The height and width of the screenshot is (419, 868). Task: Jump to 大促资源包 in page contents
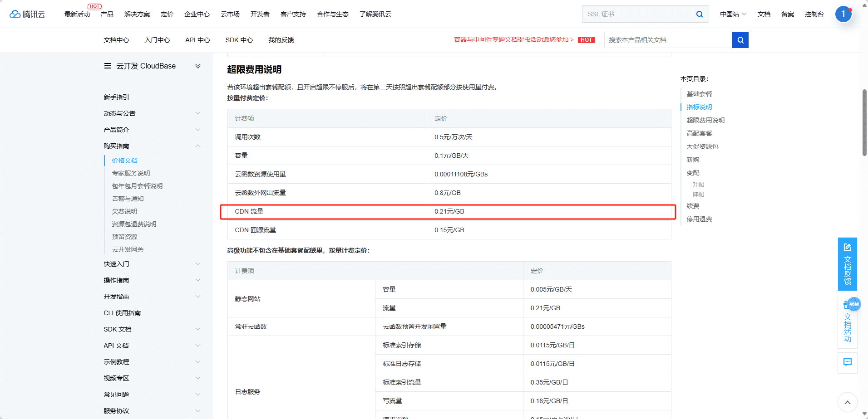click(702, 146)
